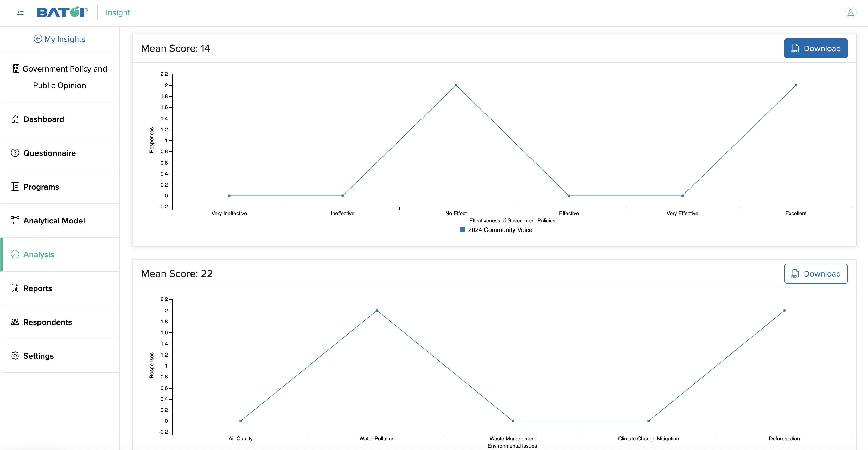Click the Environmental issues axis title
This screenshot has height=450, width=868.
tap(512, 446)
